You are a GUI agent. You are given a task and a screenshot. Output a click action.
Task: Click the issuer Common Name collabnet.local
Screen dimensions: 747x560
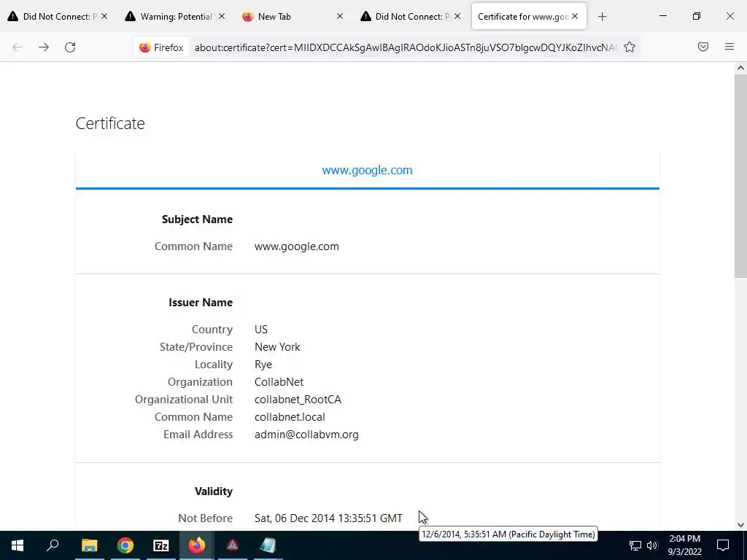click(290, 417)
